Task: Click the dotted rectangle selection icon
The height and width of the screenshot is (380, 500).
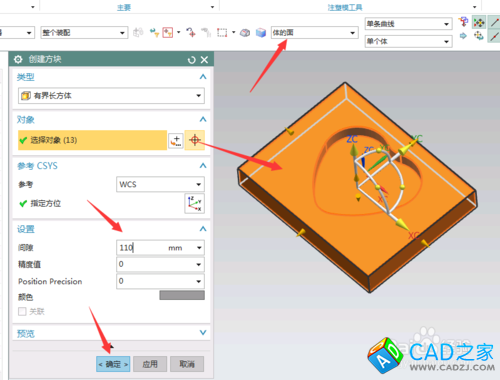Action: 222,33
